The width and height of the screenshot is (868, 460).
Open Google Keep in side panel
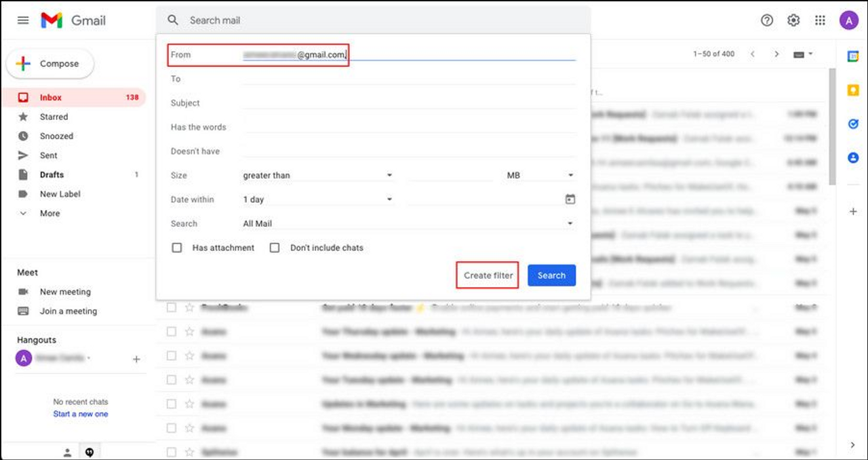pyautogui.click(x=853, y=90)
